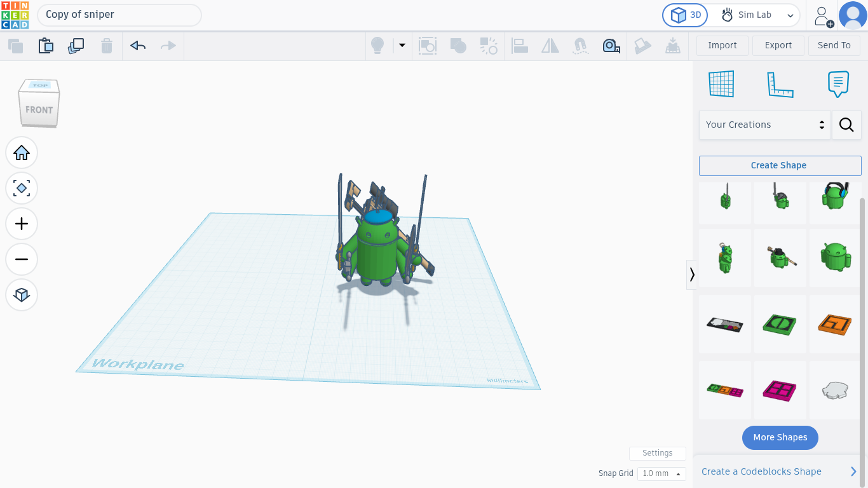Screen dimensions: 868x488
Task: Open the Your Creations shapes dropdown
Action: (765, 125)
